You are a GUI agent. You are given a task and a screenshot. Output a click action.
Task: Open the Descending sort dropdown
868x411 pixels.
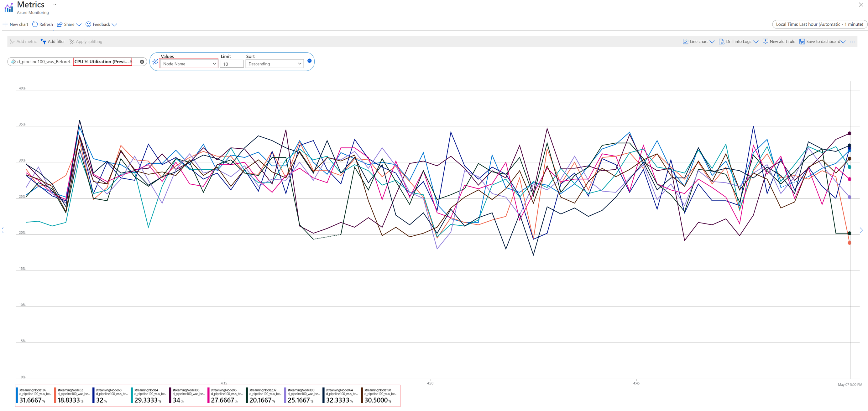coord(275,64)
